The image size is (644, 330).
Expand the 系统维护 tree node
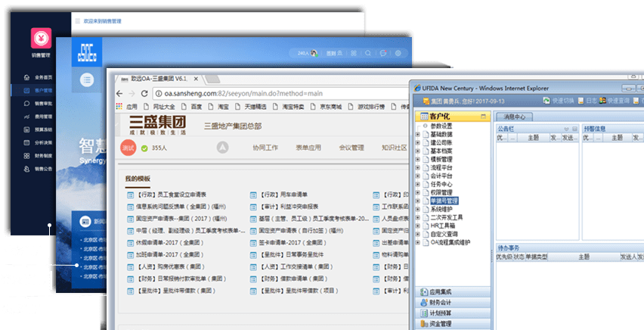point(418,209)
